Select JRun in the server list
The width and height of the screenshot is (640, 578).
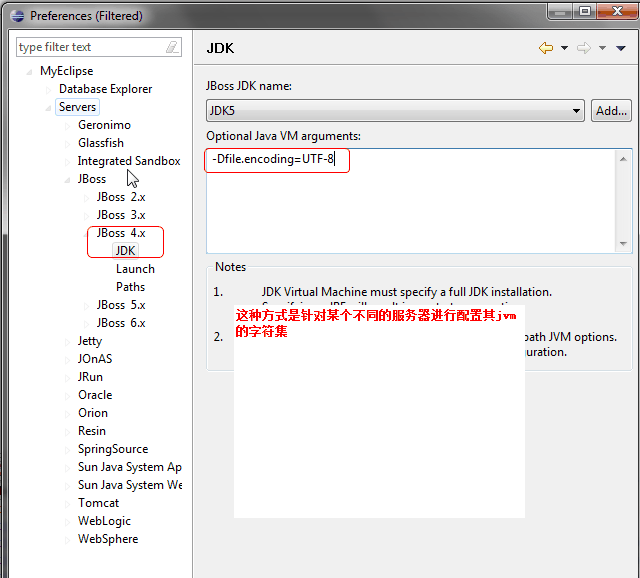(90, 377)
